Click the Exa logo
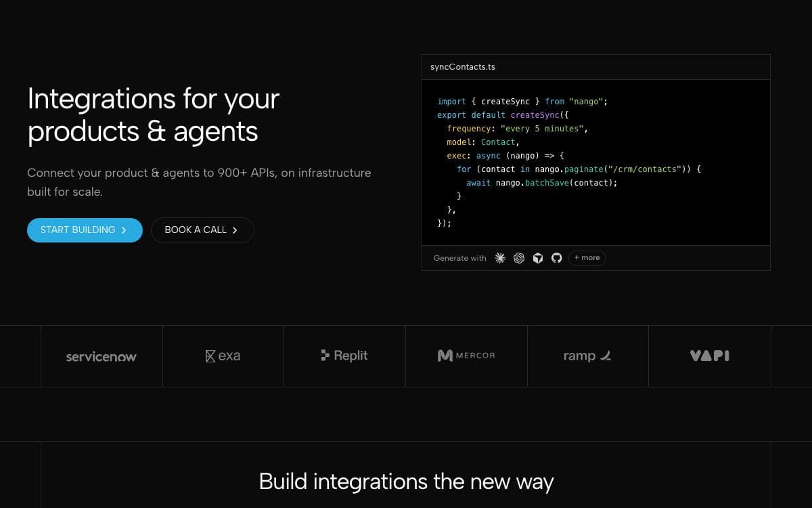This screenshot has width=812, height=508. [x=223, y=356]
